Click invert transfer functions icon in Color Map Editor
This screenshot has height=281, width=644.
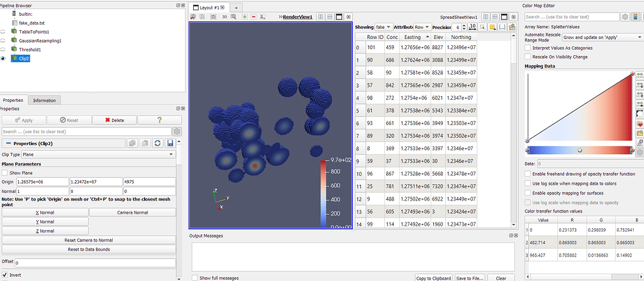(640, 114)
